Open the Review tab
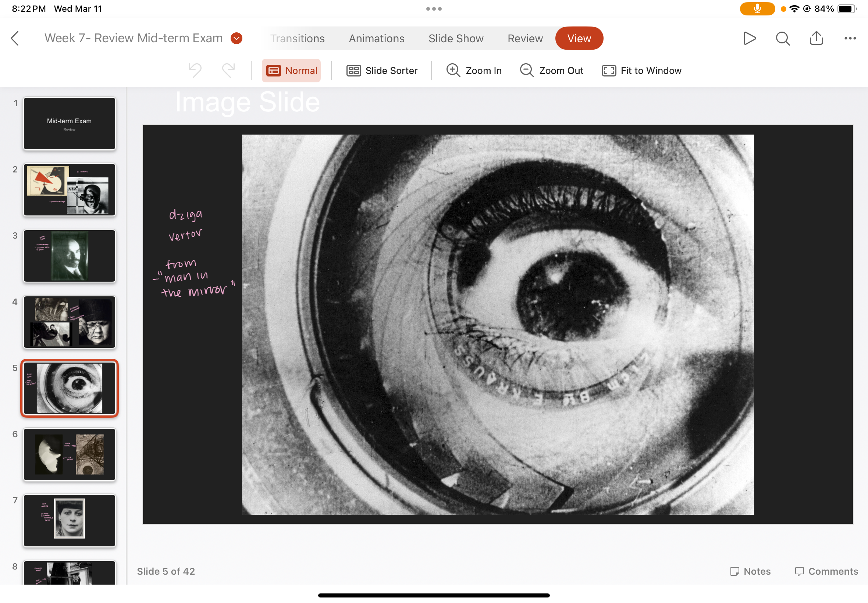The width and height of the screenshot is (868, 603). tap(525, 39)
